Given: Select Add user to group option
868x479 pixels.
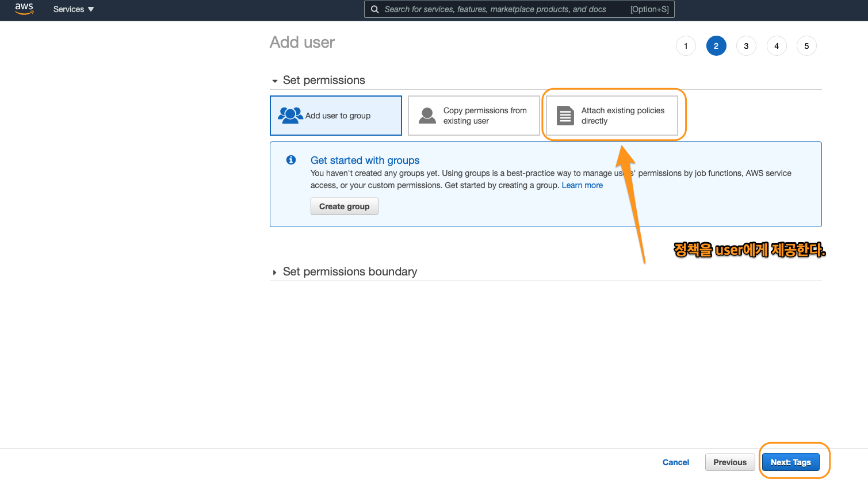Looking at the screenshot, I should (337, 116).
